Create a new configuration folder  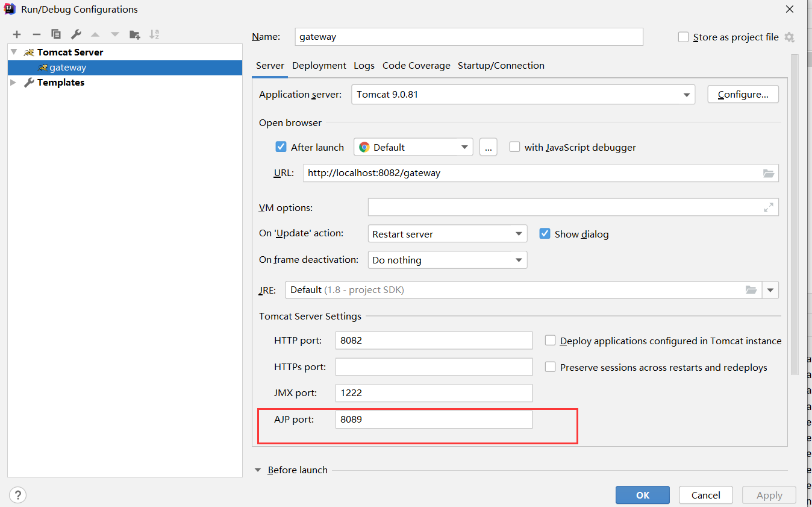[135, 34]
